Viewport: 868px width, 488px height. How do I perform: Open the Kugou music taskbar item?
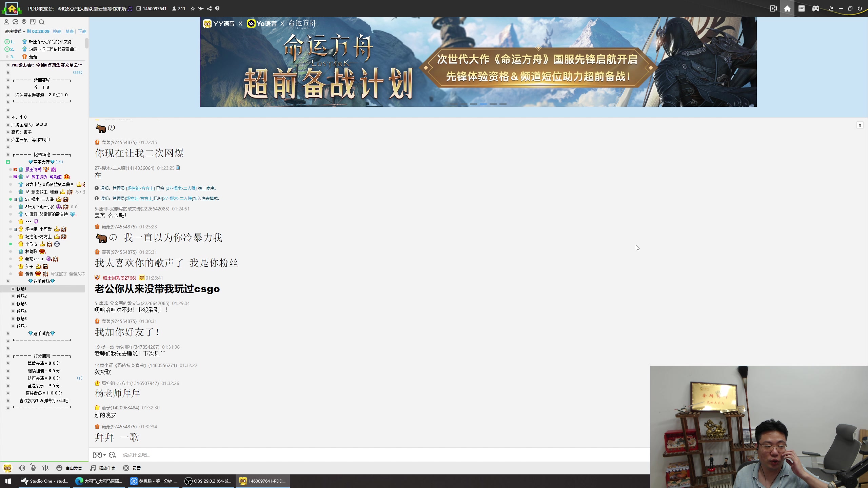[154, 481]
